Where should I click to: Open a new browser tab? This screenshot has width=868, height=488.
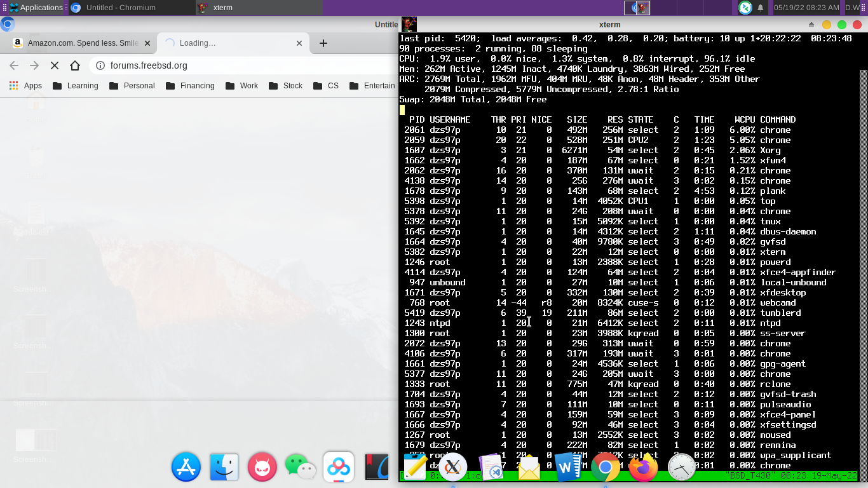323,43
